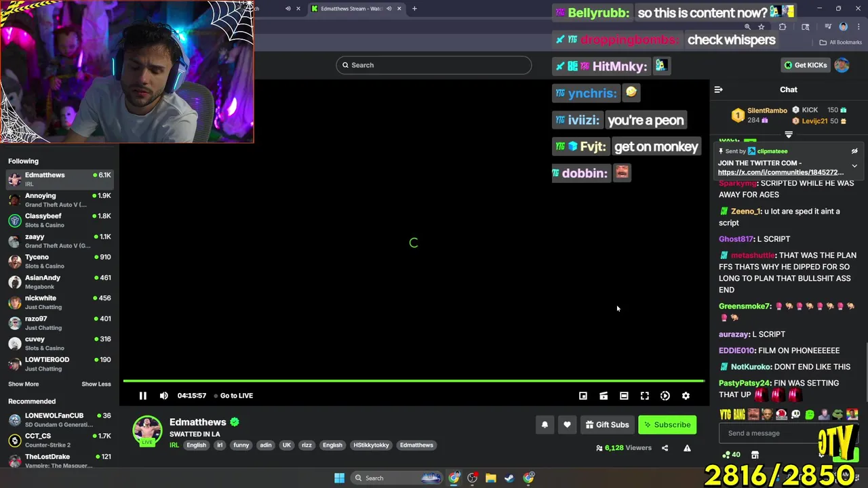Open channel points showing 40
This screenshot has height=488, width=868.
click(x=731, y=455)
